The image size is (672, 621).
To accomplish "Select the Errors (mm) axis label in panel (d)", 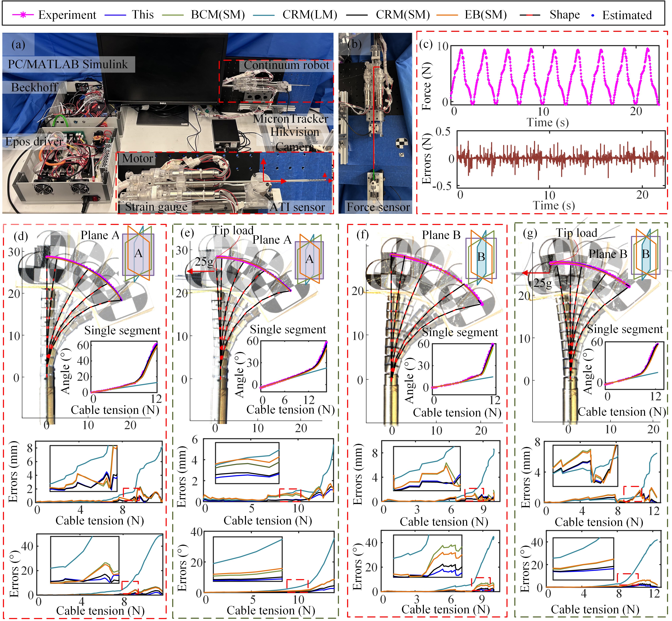I will tap(13, 472).
